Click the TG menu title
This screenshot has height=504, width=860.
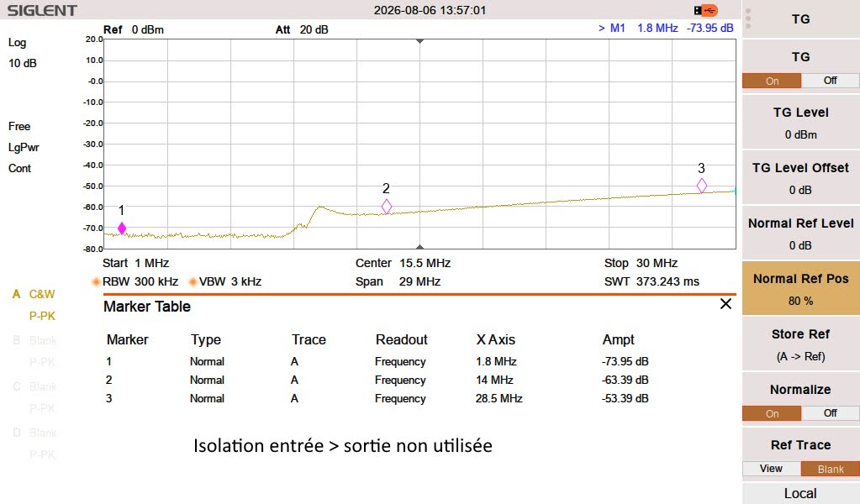(x=801, y=19)
